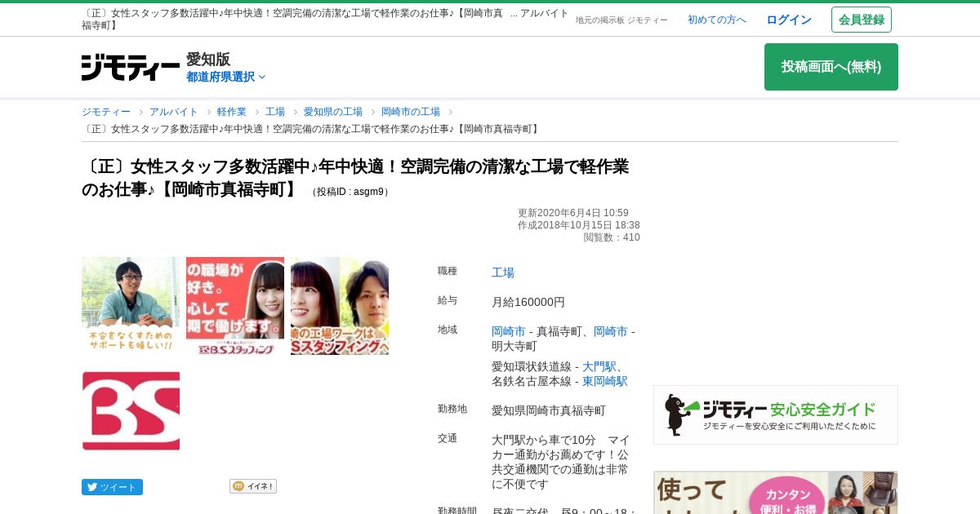Viewport: 980px width, 514px height.
Task: View the red BS logo thumbnail
Action: click(131, 410)
